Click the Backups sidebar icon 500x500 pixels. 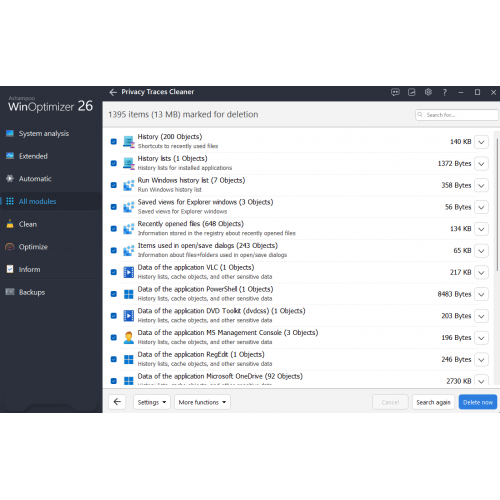tap(10, 292)
